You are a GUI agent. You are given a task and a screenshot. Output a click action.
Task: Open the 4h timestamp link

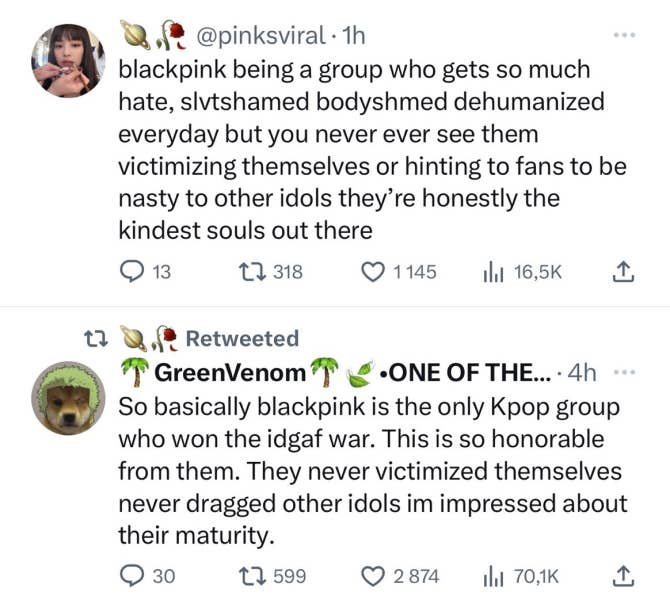click(581, 374)
